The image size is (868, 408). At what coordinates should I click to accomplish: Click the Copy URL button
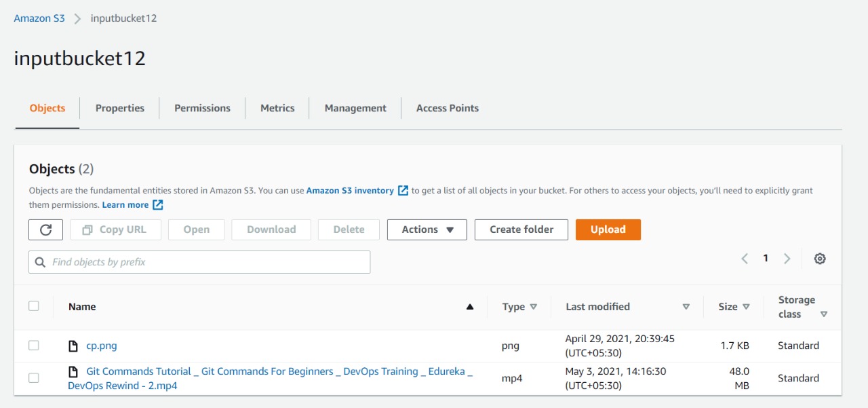[x=115, y=229]
